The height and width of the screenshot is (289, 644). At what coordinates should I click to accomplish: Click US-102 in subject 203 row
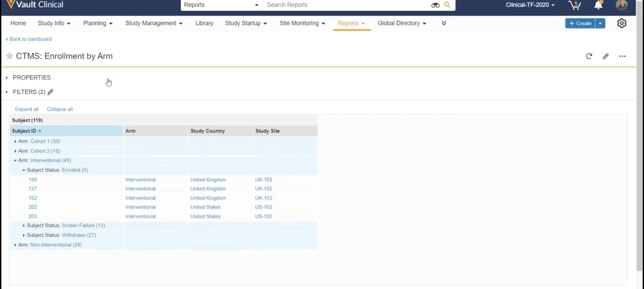coord(264,216)
